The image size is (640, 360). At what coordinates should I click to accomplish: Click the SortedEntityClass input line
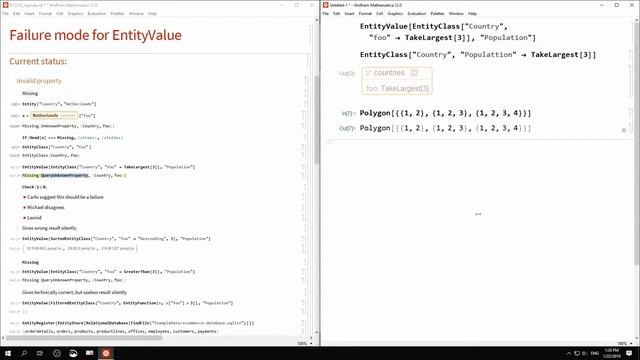tap(116, 238)
